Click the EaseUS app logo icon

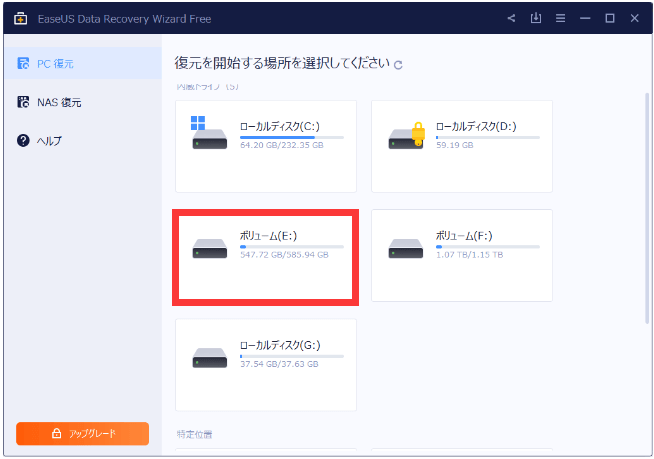pyautogui.click(x=19, y=18)
